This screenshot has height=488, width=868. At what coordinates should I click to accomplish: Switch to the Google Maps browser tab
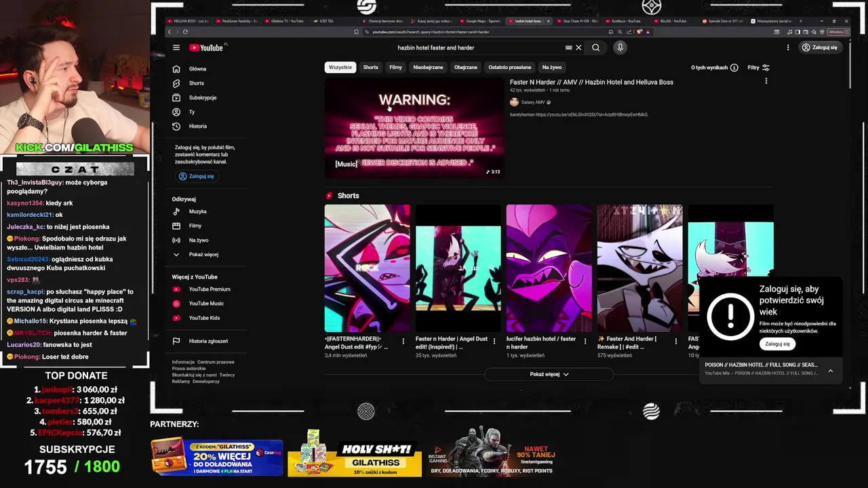pyautogui.click(x=480, y=21)
